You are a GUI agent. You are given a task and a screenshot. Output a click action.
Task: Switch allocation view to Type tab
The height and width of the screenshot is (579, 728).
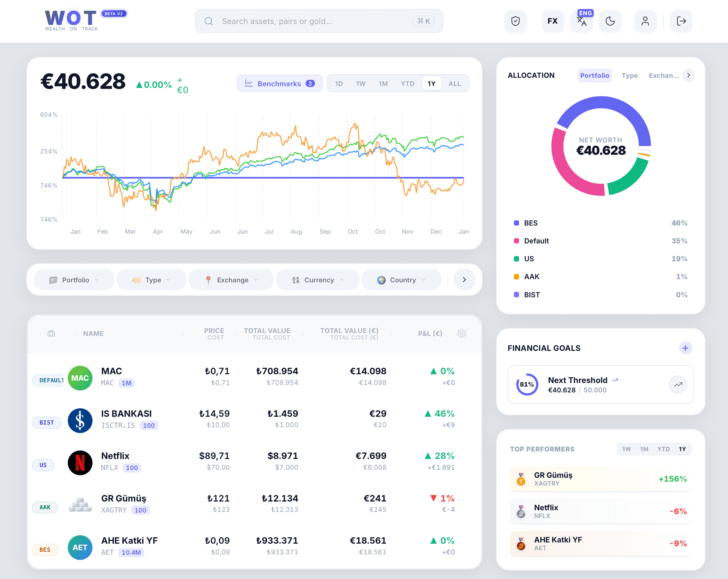[629, 75]
